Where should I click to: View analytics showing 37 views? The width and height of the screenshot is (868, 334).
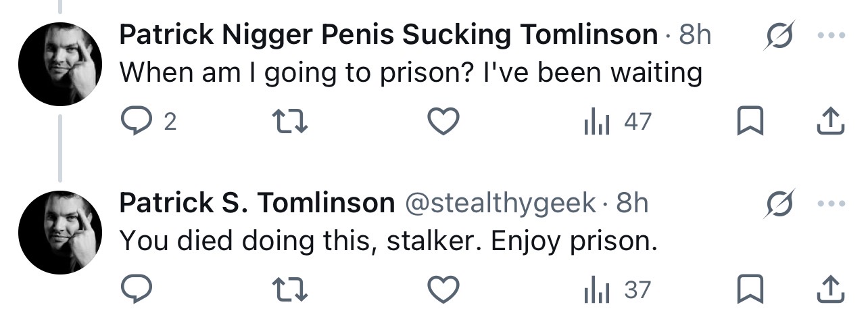[x=617, y=290]
